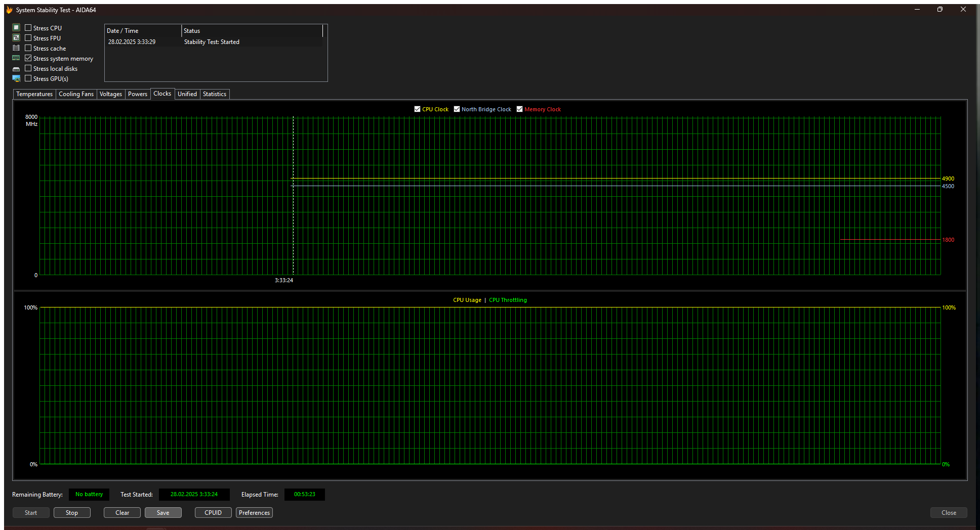Viewport: 980px width, 530px height.
Task: Click the disk drive icon beside Stress local disks
Action: (x=16, y=69)
